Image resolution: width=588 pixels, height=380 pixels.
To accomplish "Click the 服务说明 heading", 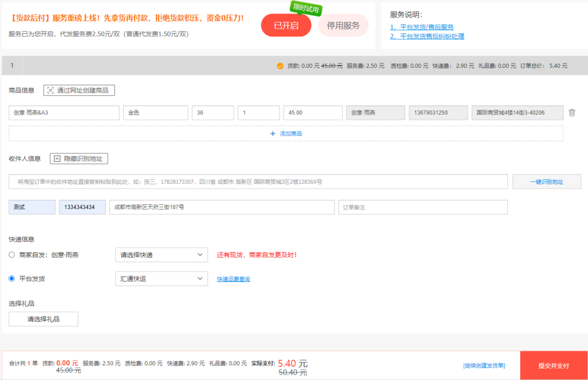I will [x=406, y=15].
